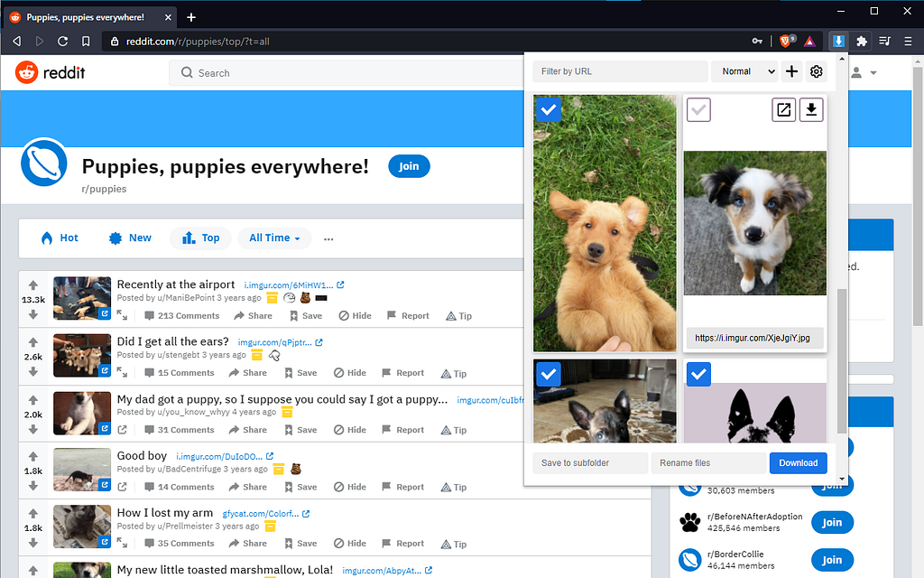Click the browser address bar
Viewport: 924px width, 578px height.
click(424, 42)
